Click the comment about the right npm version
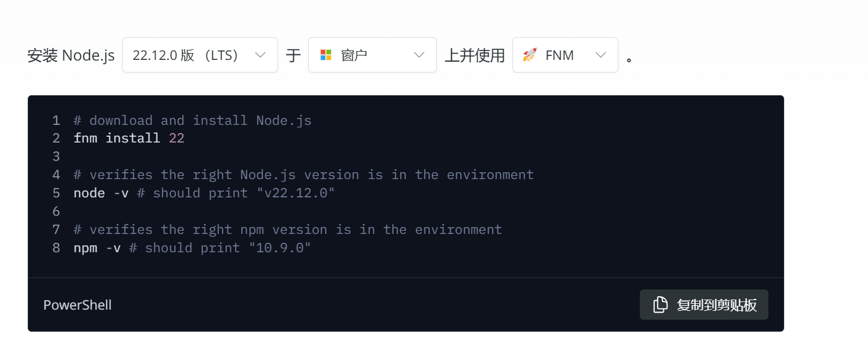This screenshot has height=338, width=868. point(288,230)
